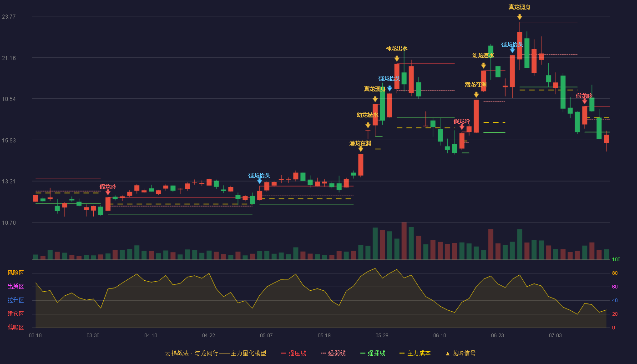This screenshot has height=364, width=637.
Task: Select the 06-23 date axis label
Action: 497,335
